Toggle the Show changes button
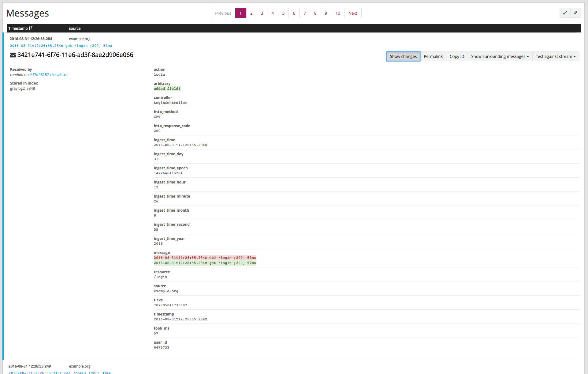 tap(403, 56)
